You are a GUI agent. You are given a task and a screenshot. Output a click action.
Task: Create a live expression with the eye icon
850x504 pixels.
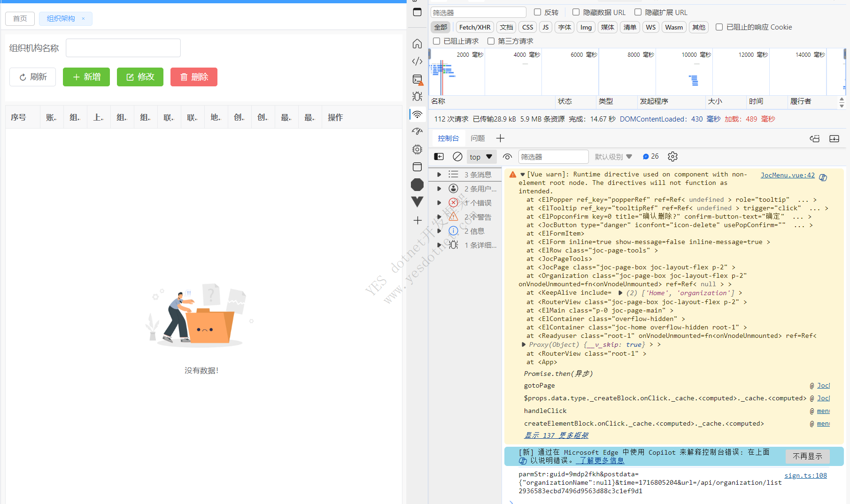coord(507,157)
